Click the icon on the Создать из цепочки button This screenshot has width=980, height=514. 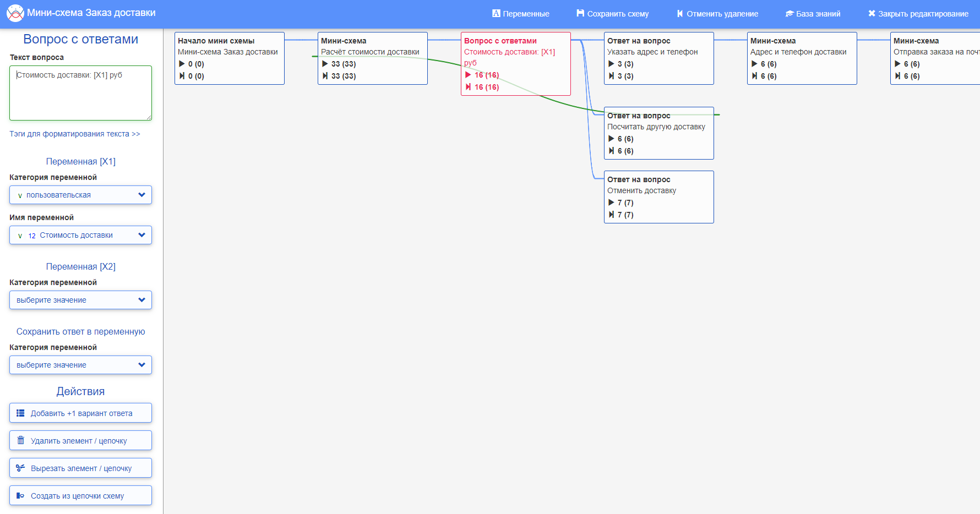20,495
